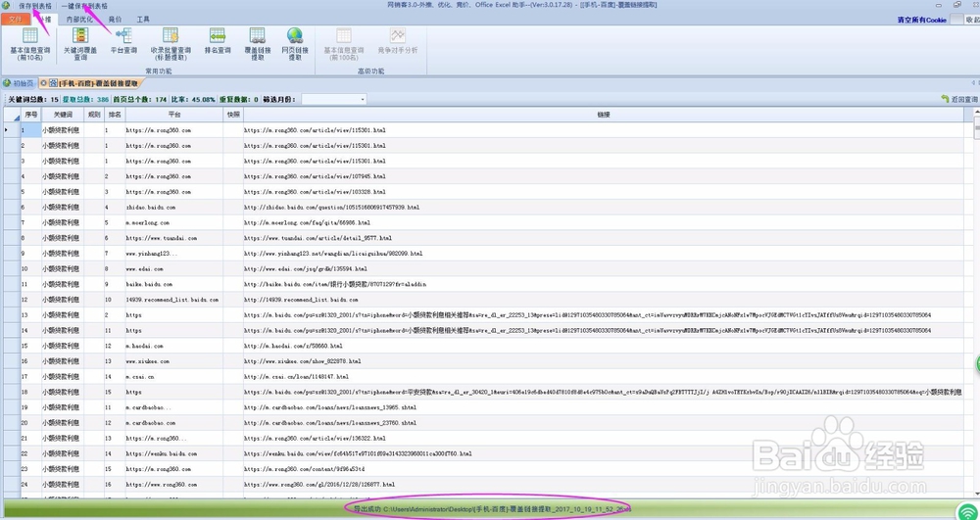Image resolution: width=980 pixels, height=520 pixels.
Task: Click 返回查询 arrow icon
Action: coord(945,99)
